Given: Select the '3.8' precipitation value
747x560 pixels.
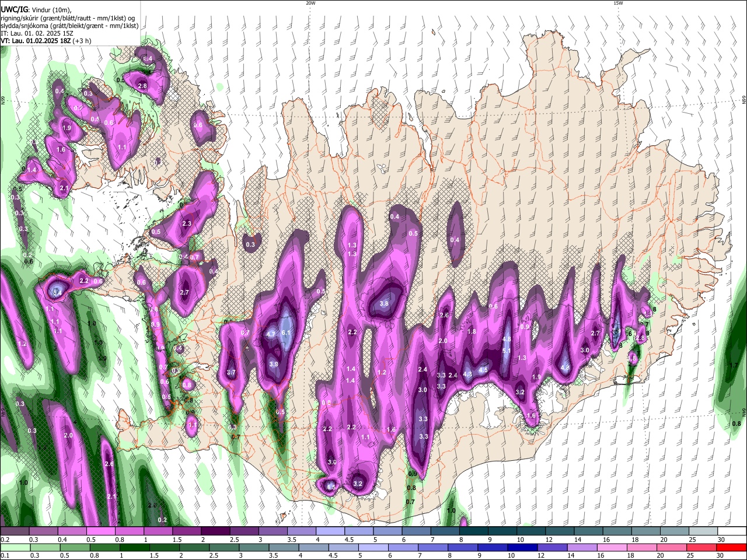Looking at the screenshot, I should pyautogui.click(x=384, y=303).
